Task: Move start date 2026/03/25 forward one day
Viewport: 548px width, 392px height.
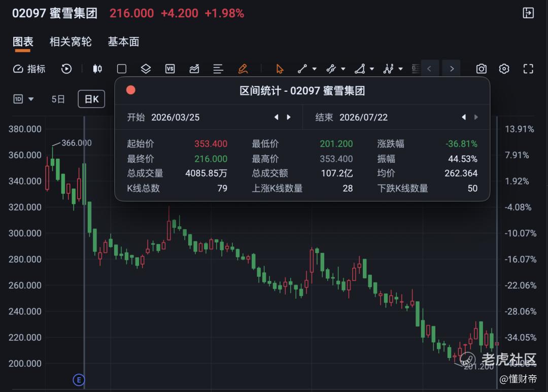Action: point(289,117)
